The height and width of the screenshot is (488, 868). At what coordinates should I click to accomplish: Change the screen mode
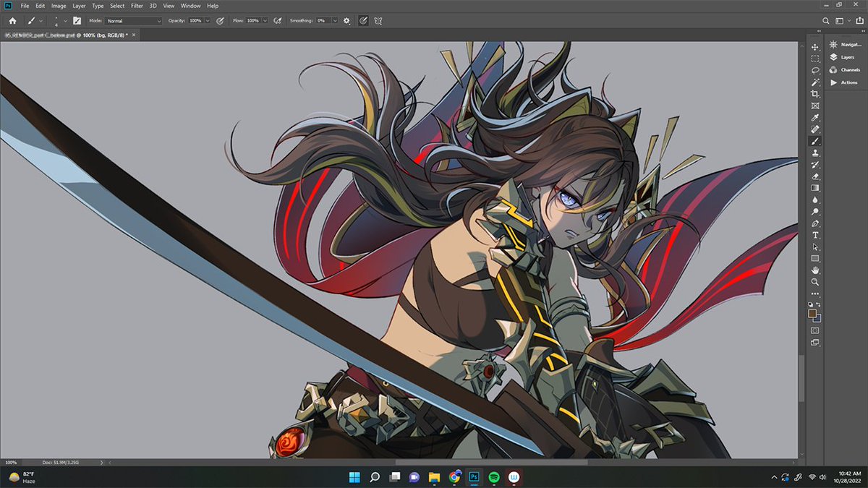tap(815, 342)
